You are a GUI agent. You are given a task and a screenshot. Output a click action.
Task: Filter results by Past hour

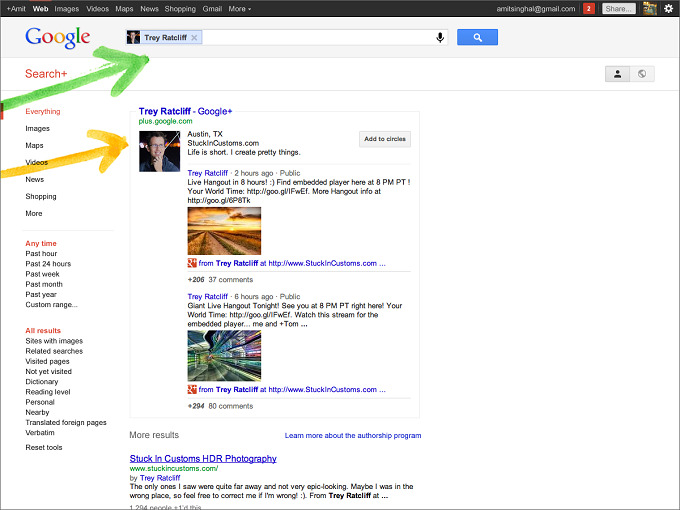[x=41, y=254]
